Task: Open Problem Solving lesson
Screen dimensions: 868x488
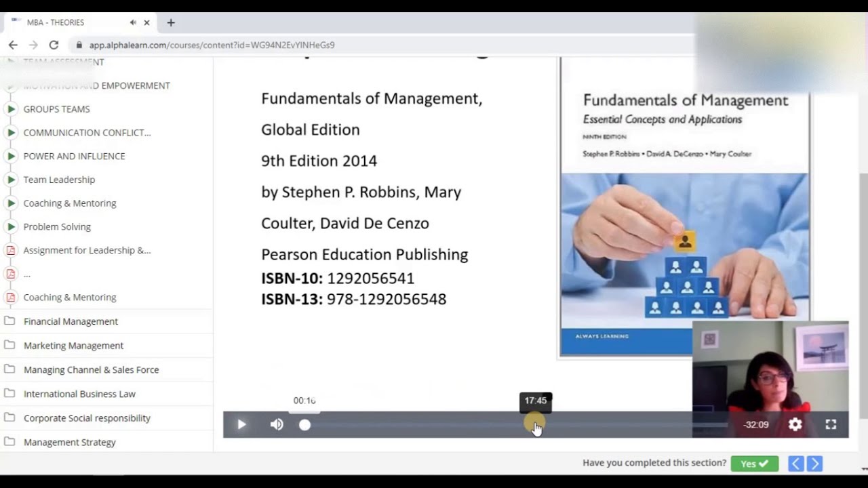Action: [57, 226]
